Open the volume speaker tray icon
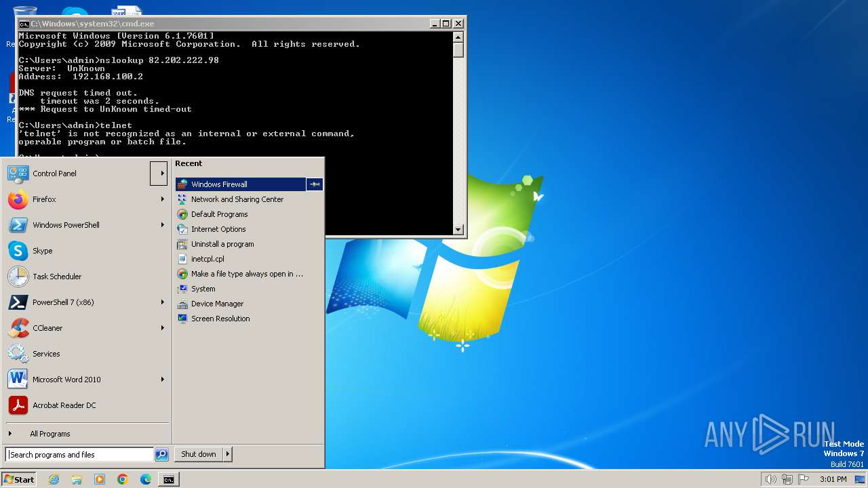 coord(770,479)
